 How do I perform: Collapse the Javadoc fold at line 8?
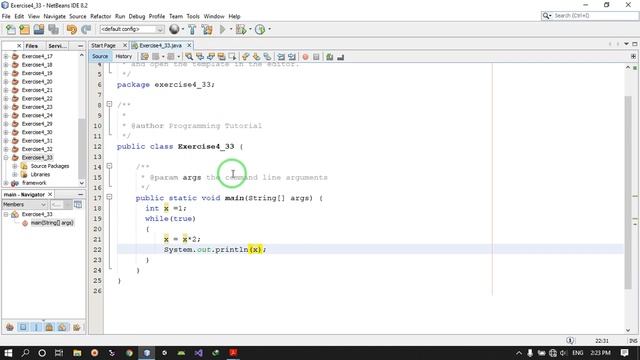click(x=109, y=104)
